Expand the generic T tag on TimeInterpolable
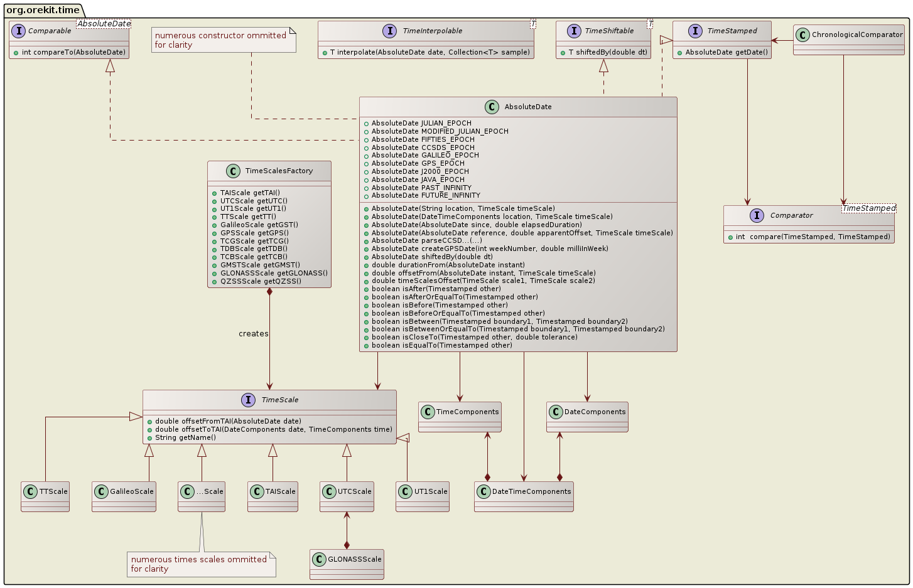913x588 pixels. (533, 24)
